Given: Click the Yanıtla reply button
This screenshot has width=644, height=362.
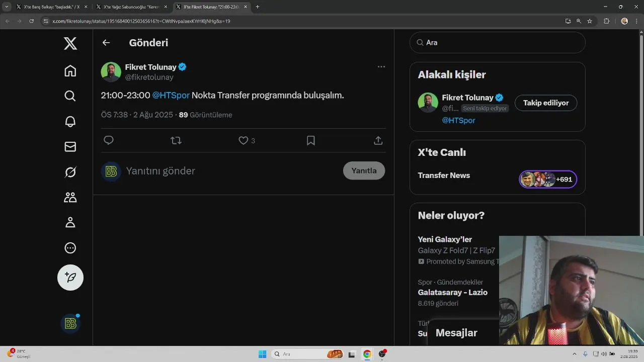Looking at the screenshot, I should click(x=364, y=170).
